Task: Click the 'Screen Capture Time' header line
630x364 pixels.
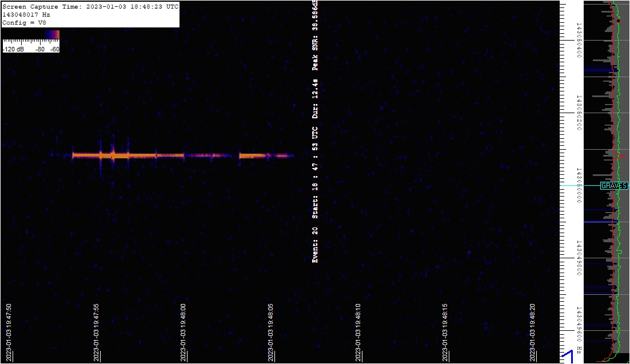Action: (x=90, y=7)
